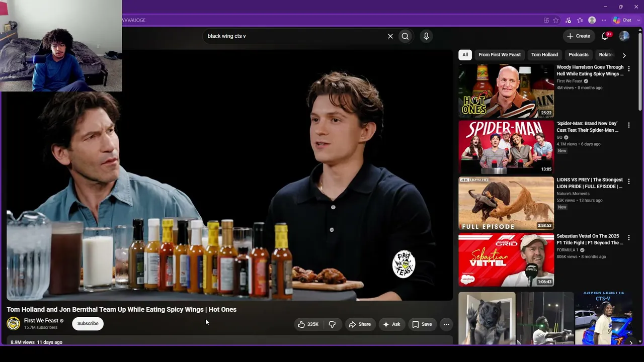
Task: Open the Copilot Chat button
Action: pyautogui.click(x=622, y=20)
